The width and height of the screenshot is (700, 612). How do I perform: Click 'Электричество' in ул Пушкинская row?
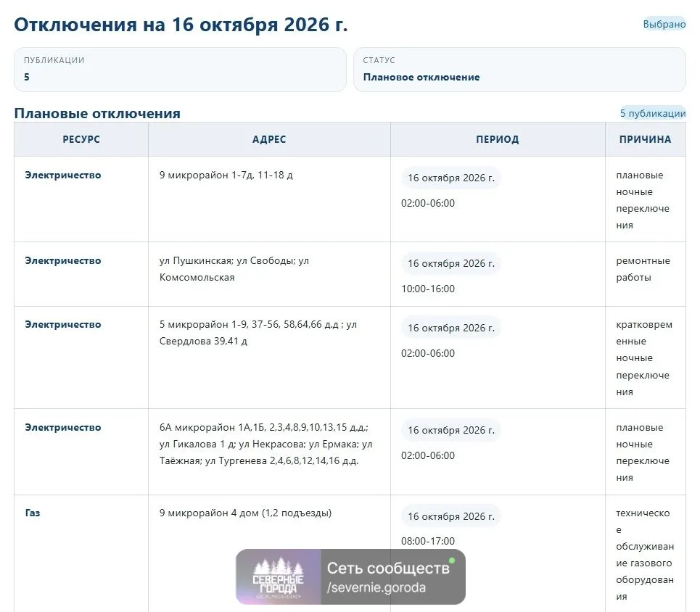click(x=63, y=261)
